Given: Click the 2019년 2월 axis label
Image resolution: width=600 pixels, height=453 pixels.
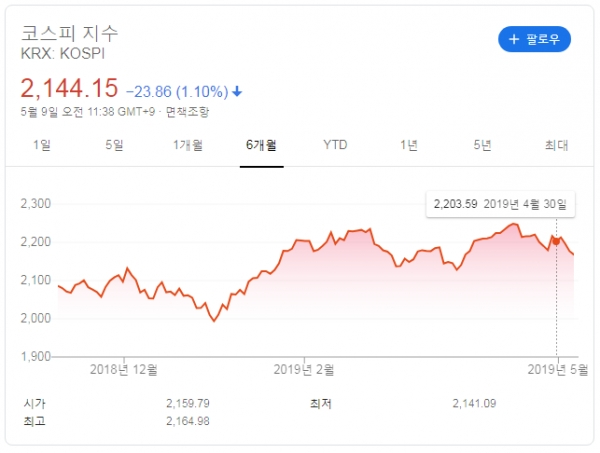Looking at the screenshot, I should point(304,369).
